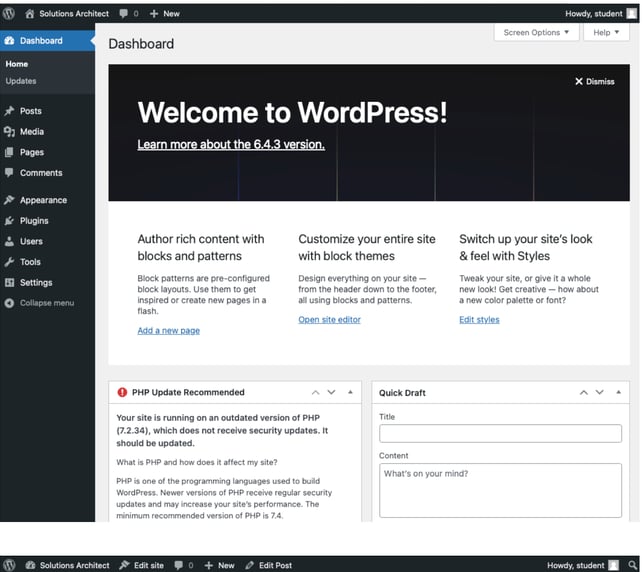The height and width of the screenshot is (572, 642).
Task: Open Settings menu label
Action: click(36, 283)
